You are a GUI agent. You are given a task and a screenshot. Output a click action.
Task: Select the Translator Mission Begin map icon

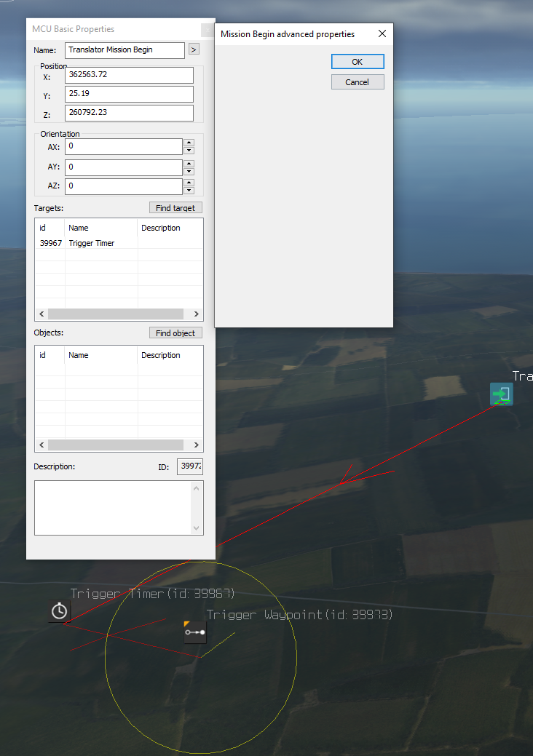pos(501,394)
